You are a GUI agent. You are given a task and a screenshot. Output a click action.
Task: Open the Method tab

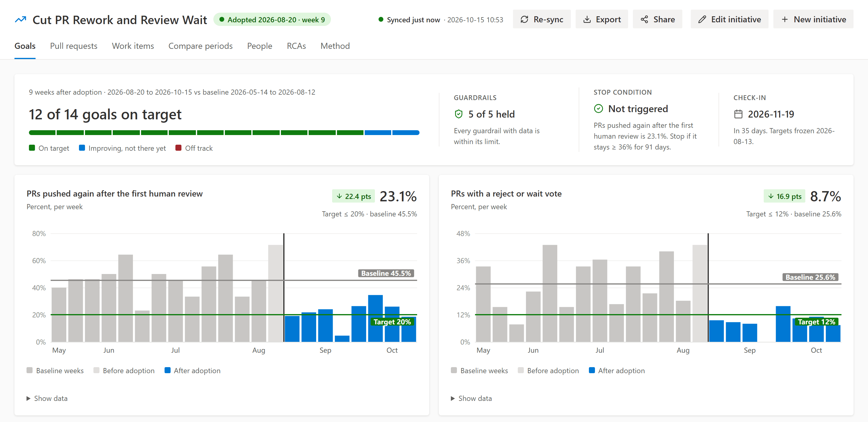click(x=335, y=46)
